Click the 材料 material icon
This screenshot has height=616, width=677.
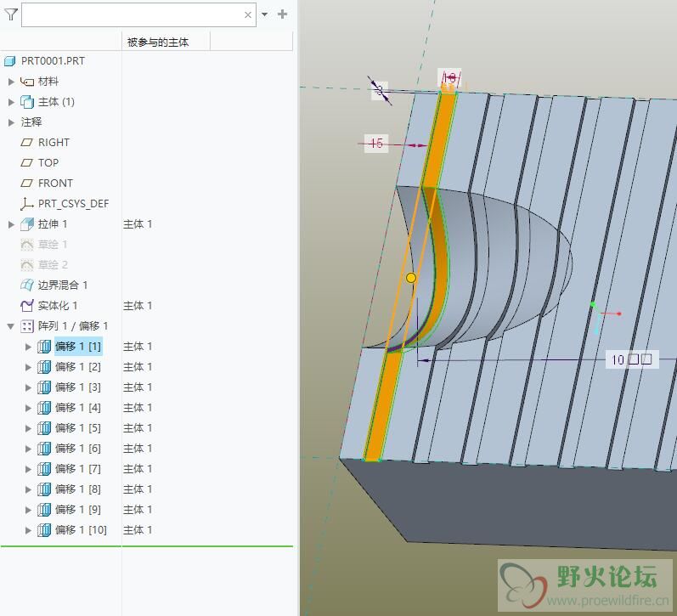(x=27, y=82)
